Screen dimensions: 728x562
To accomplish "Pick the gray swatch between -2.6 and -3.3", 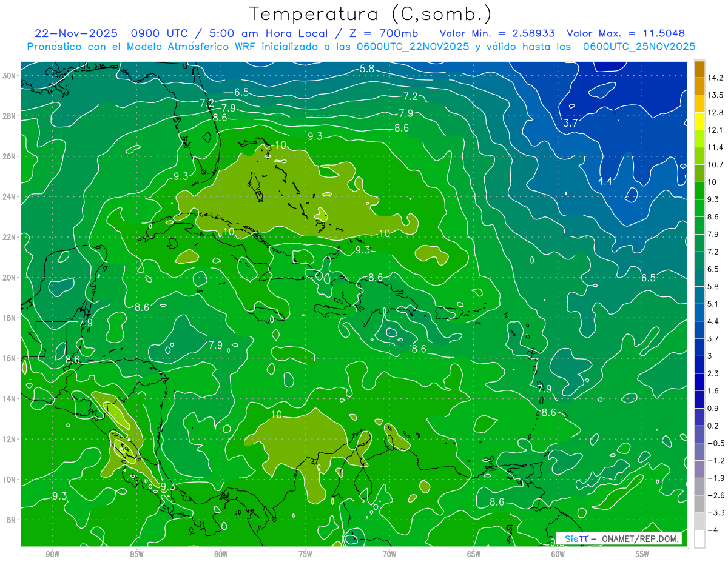I will [x=699, y=504].
